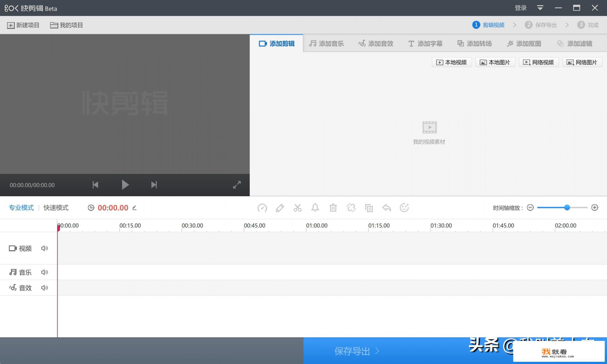Click 本地视频 import button

(x=452, y=62)
